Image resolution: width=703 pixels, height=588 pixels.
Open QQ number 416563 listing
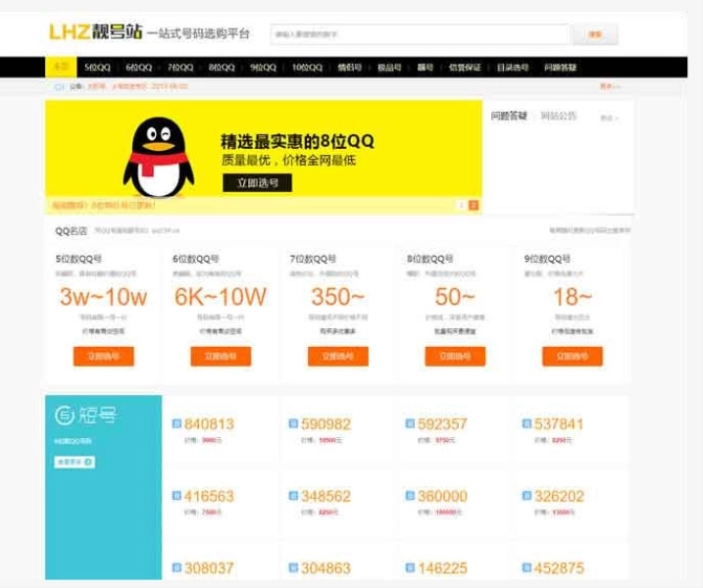[209, 496]
